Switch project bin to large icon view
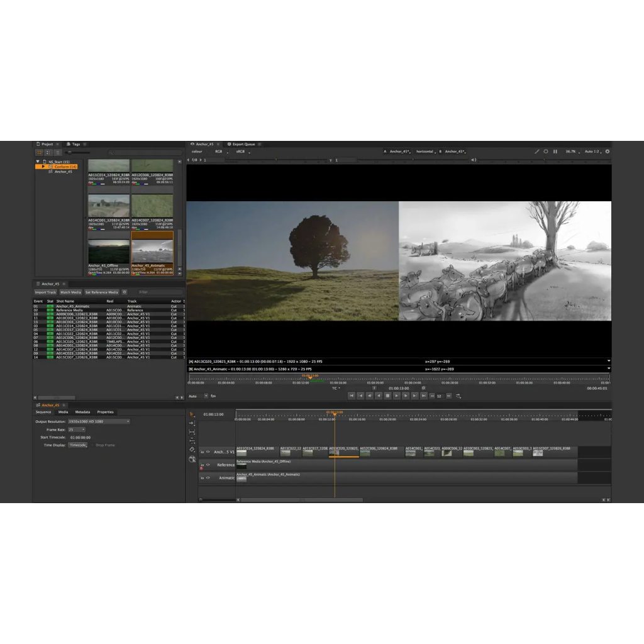 pos(39,152)
